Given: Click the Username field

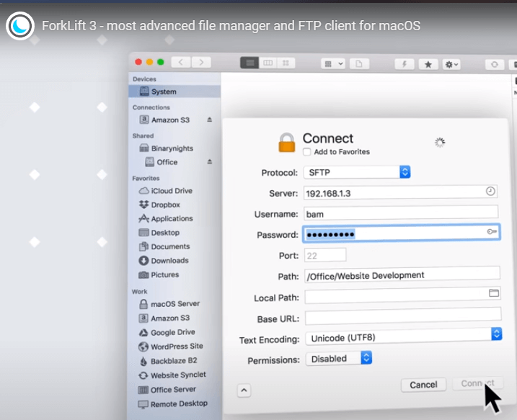Looking at the screenshot, I should [x=401, y=213].
